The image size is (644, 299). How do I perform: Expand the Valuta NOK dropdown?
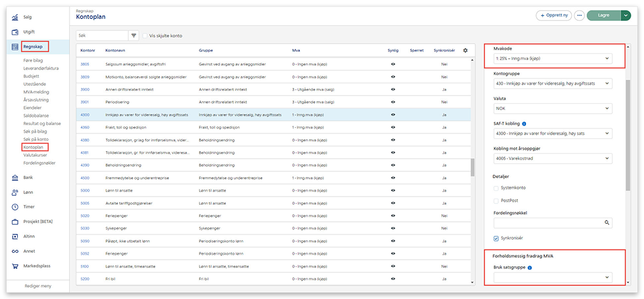pos(553,109)
